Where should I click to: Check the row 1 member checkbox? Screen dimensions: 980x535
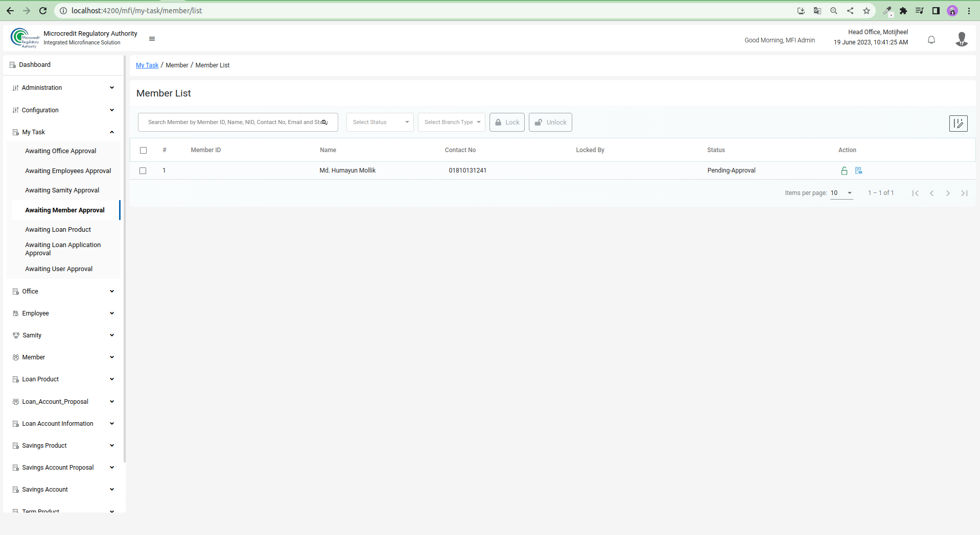coord(143,171)
